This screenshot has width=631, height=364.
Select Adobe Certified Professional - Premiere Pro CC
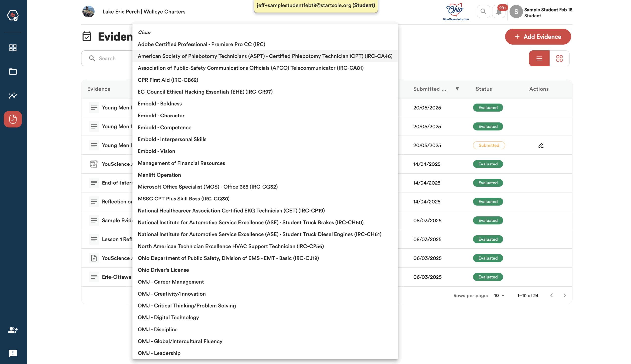click(265, 44)
